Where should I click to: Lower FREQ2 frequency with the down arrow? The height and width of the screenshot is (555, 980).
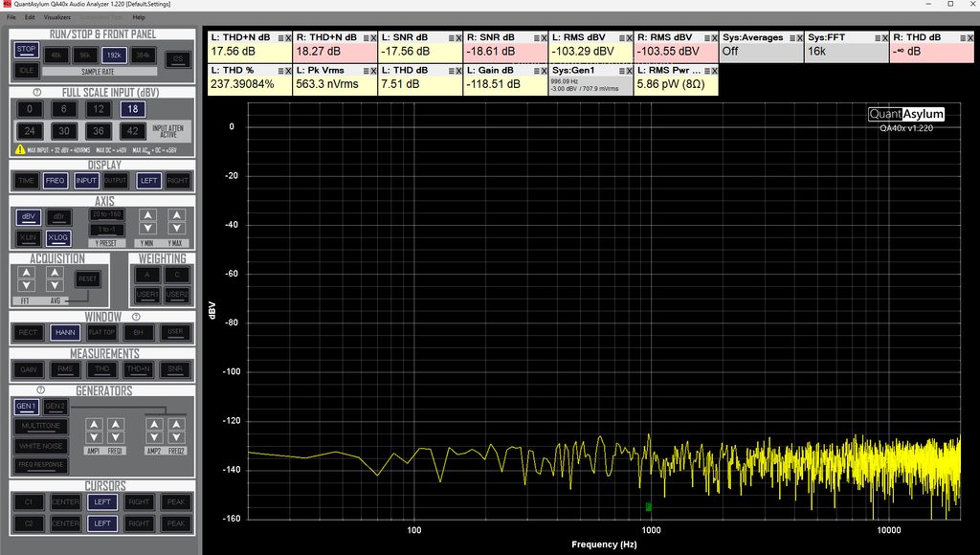(x=176, y=437)
